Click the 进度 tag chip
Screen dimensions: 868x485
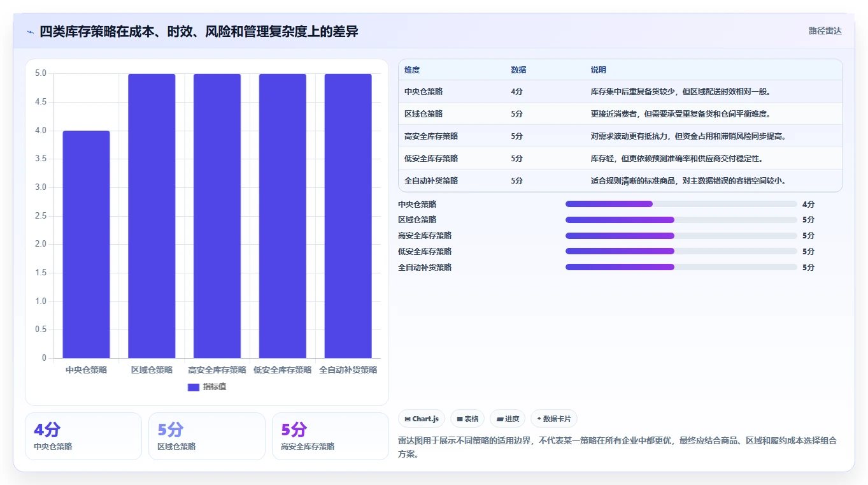tap(508, 419)
